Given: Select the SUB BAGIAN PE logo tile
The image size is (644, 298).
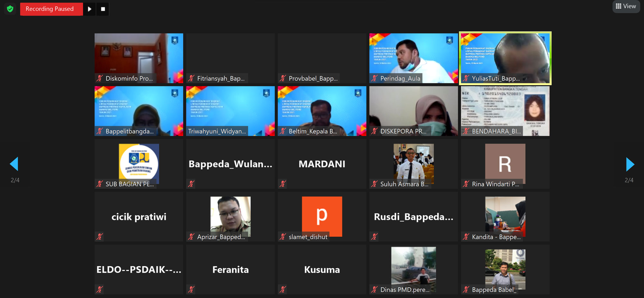Looking at the screenshot, I should pyautogui.click(x=139, y=164).
